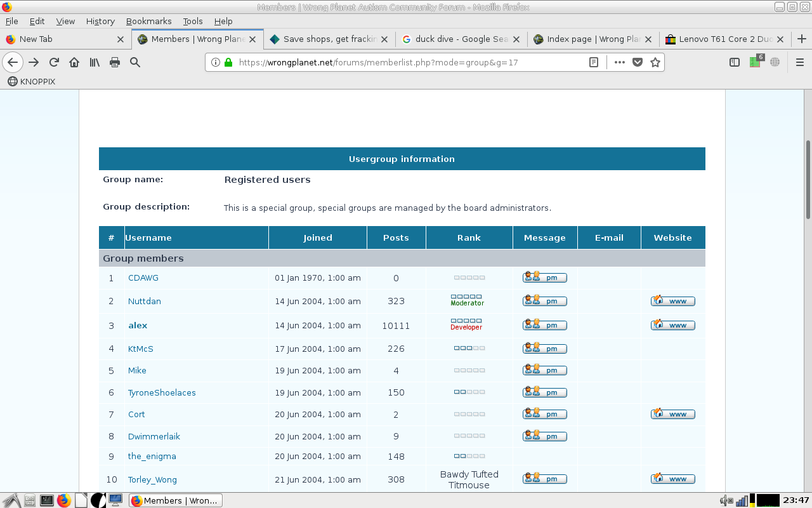Open the Firefox hamburger menu

800,62
